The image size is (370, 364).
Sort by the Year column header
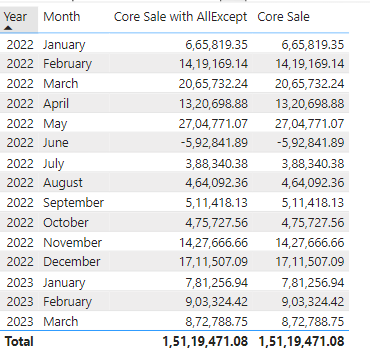pyautogui.click(x=15, y=17)
